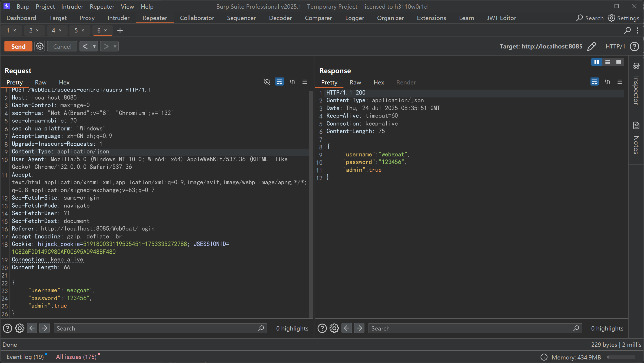644x363 pixels.
Task: Switch to Repeater tab 2
Action: (31, 30)
